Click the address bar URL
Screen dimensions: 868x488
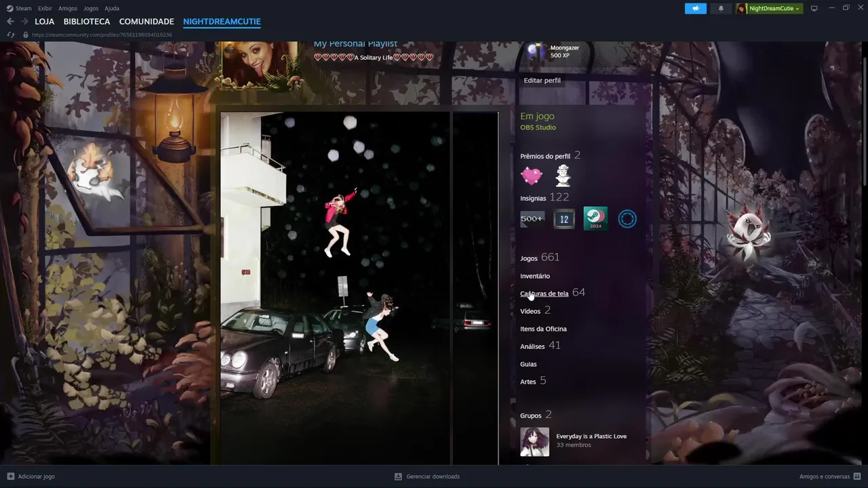click(102, 35)
